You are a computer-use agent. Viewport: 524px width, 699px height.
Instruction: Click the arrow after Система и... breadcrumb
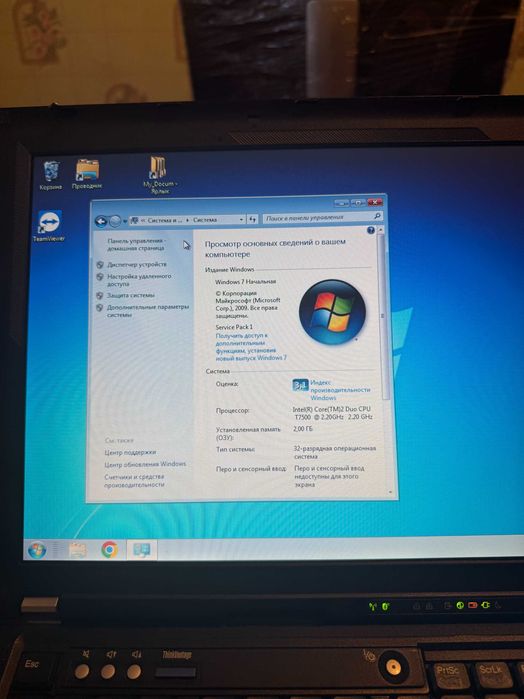188,220
